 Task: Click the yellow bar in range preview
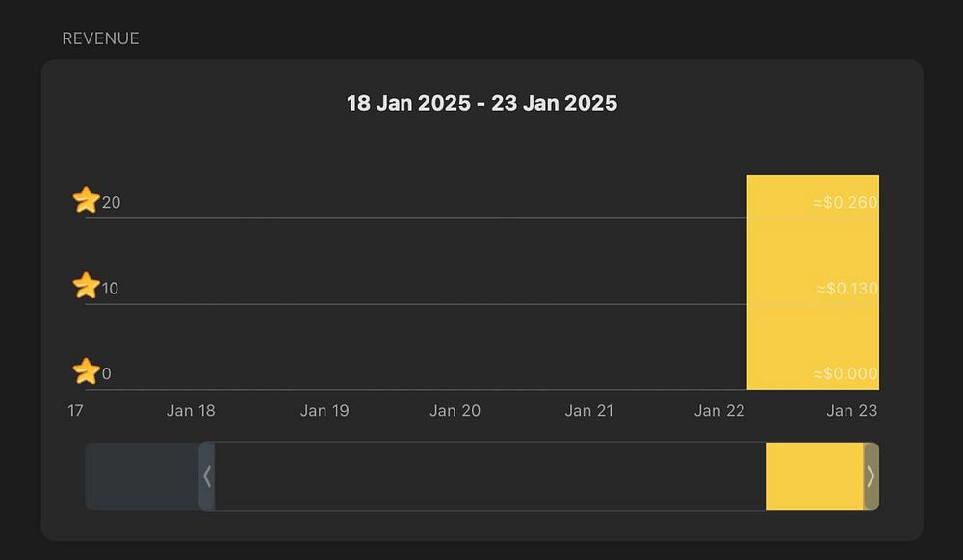[x=815, y=476]
